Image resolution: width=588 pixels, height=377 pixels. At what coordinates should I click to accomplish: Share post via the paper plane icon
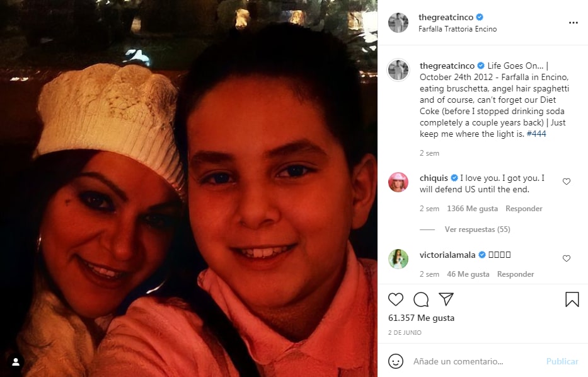446,299
